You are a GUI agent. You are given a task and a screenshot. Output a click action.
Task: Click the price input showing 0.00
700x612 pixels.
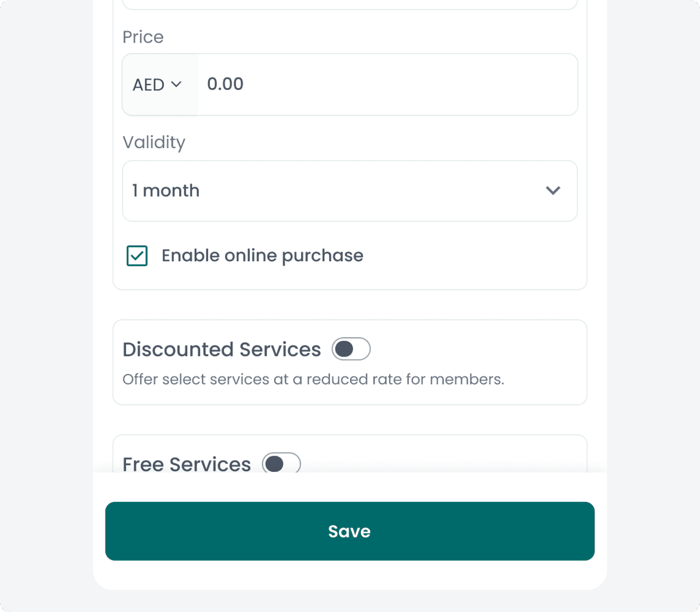(x=350, y=84)
